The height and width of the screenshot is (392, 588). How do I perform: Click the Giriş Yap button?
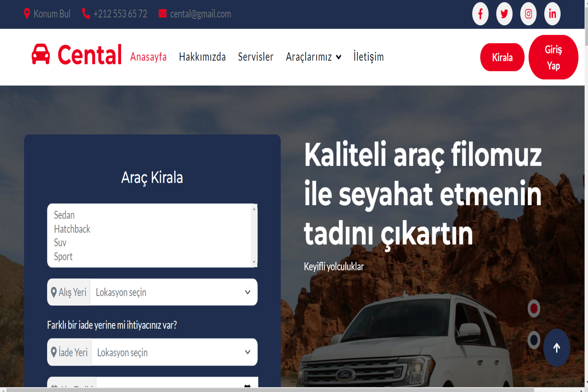point(553,57)
